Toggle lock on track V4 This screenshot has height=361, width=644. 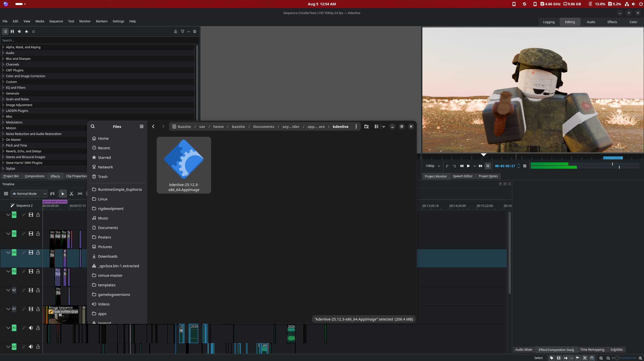click(38, 252)
